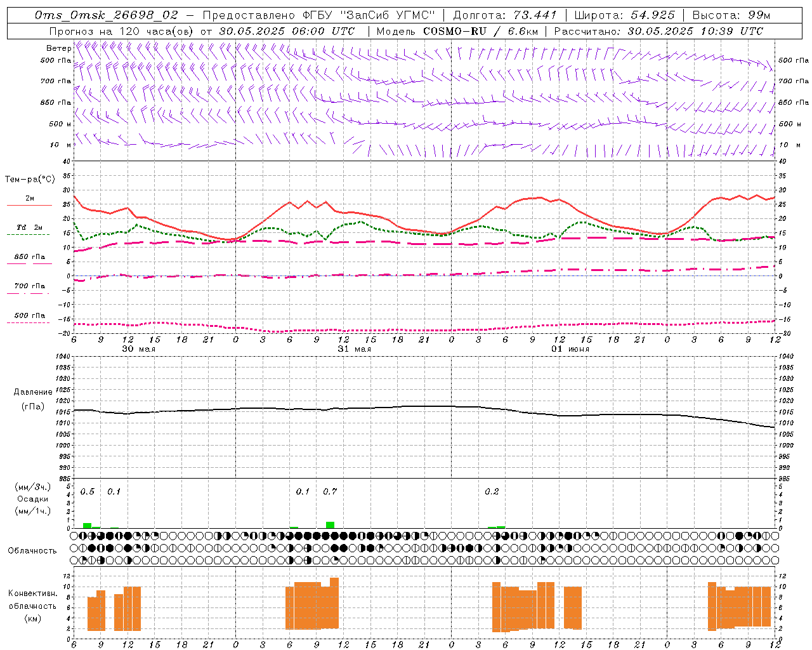Click the Долгота: 73.441 value
Screen dimensions: 812x650
505,15
